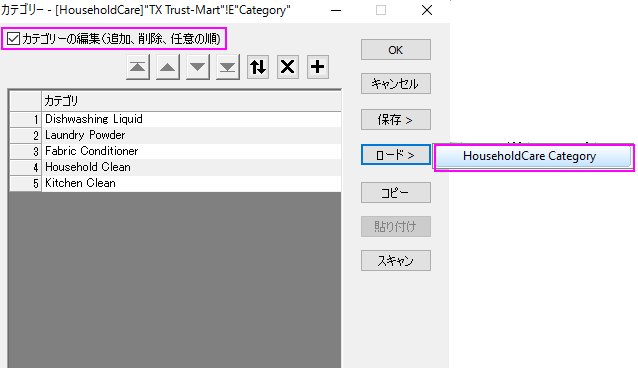Click the キャンセル button
Image resolution: width=638 pixels, height=368 pixels.
(395, 84)
